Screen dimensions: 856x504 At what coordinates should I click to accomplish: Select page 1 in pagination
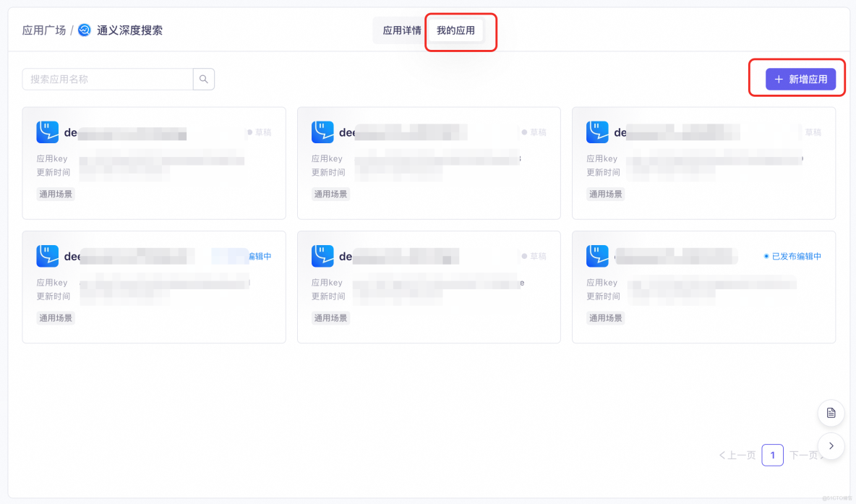(x=772, y=455)
